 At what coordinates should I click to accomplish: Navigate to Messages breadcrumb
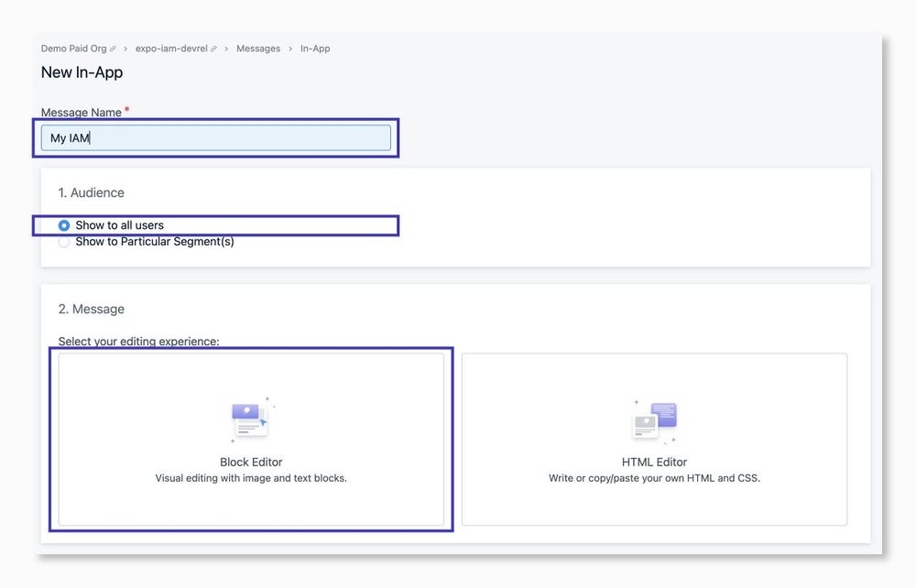tap(258, 49)
